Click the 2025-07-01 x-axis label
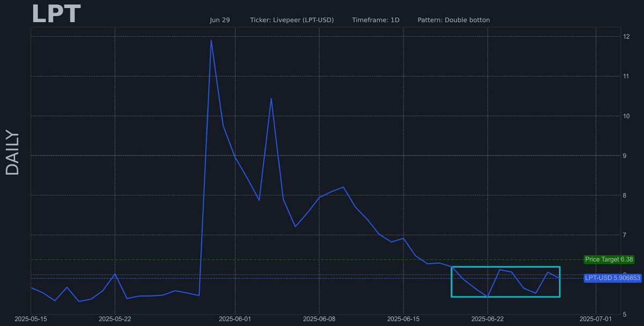This screenshot has width=644, height=326. (596, 318)
